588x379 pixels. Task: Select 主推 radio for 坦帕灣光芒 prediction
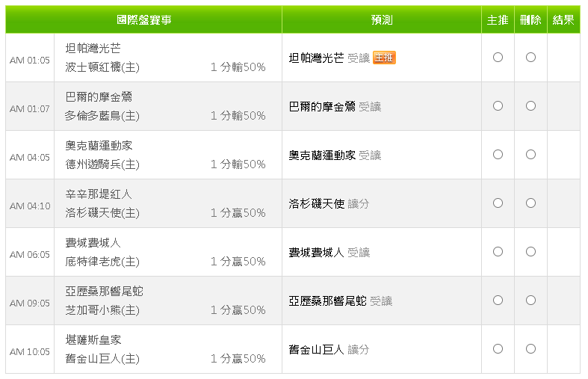pyautogui.click(x=498, y=58)
